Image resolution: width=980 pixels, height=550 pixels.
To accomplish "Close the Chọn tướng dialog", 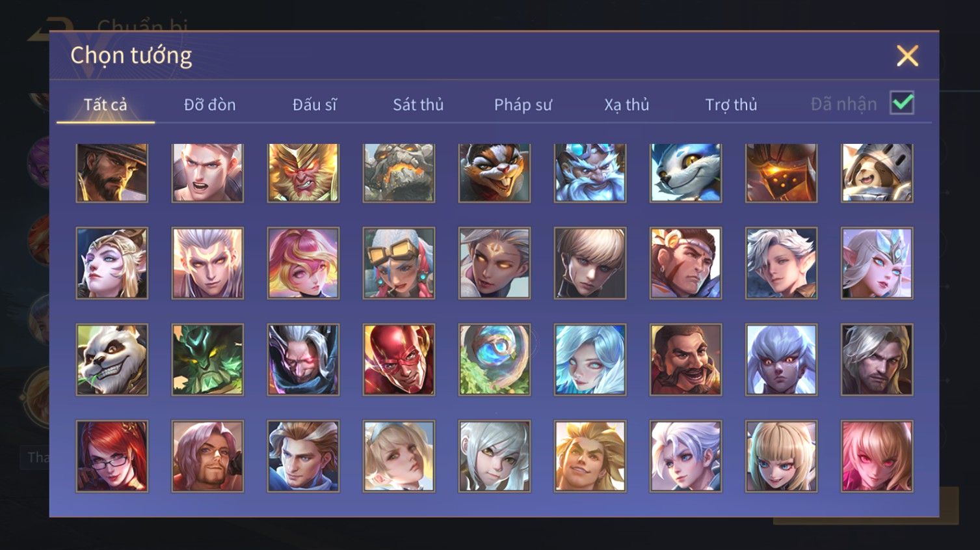I will click(907, 56).
